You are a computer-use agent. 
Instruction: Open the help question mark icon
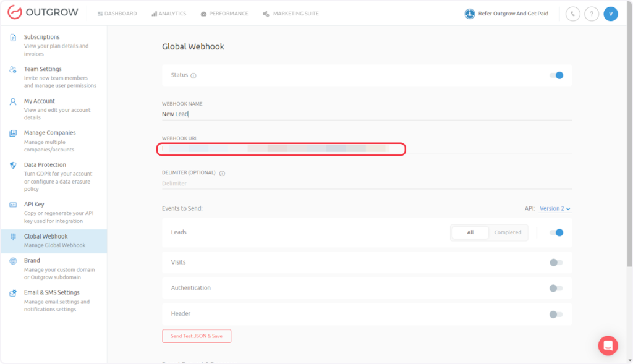tap(592, 14)
